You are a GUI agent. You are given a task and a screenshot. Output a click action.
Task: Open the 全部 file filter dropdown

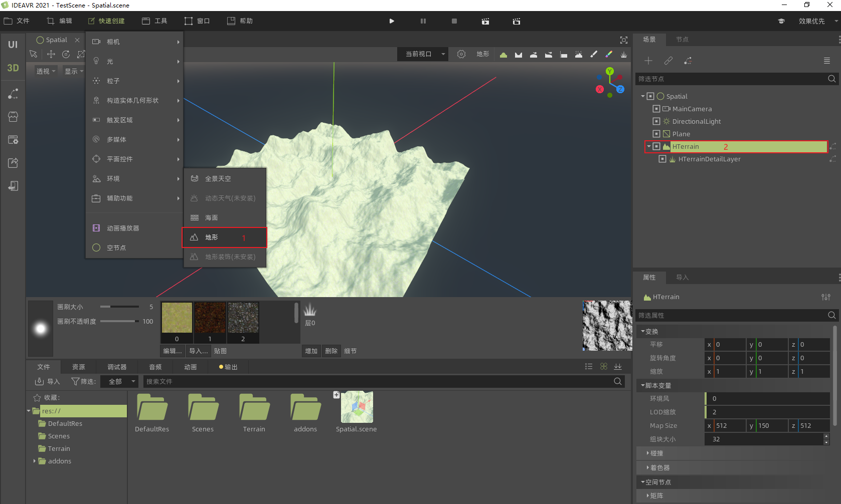119,382
